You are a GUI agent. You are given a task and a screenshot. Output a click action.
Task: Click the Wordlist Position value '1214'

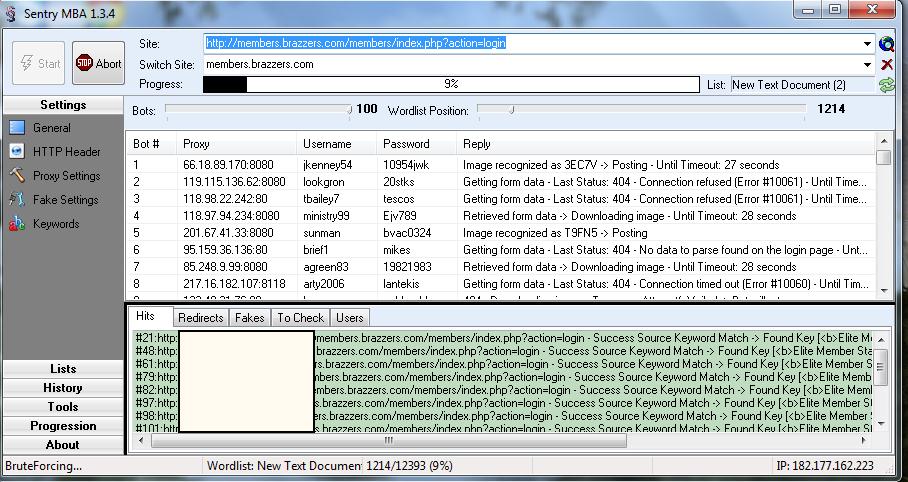(x=831, y=109)
